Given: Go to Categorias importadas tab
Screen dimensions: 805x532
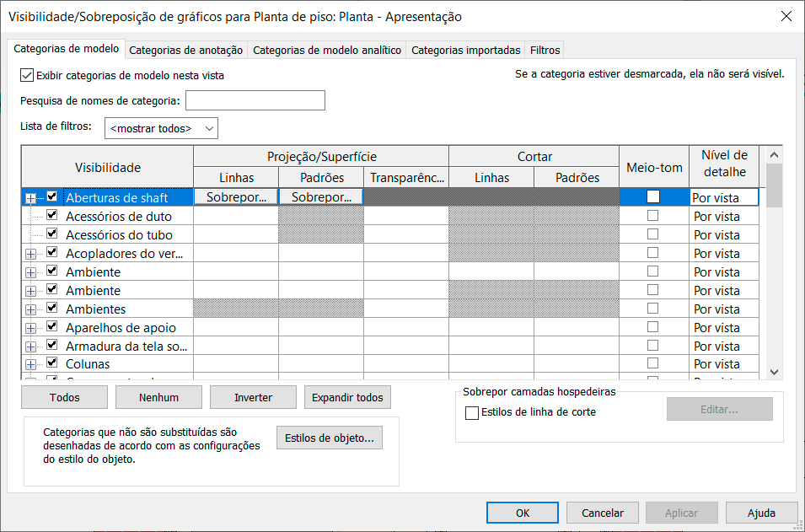Looking at the screenshot, I should click(x=465, y=51).
